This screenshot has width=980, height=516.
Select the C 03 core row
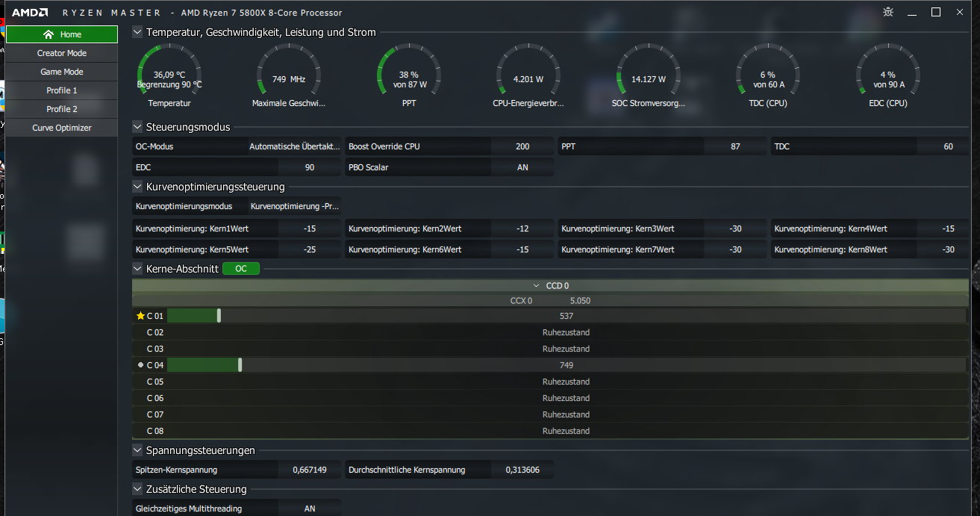pos(550,349)
